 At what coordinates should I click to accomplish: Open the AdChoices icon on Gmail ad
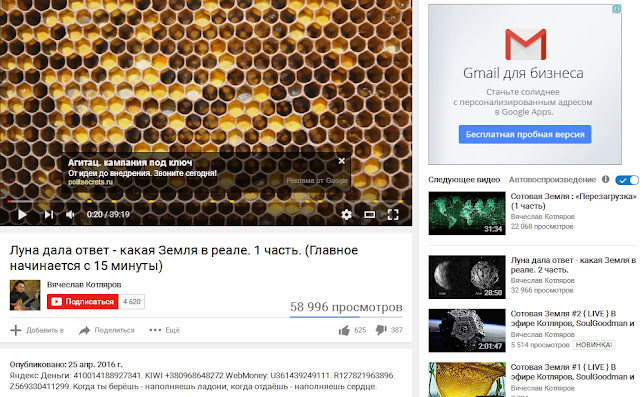(x=616, y=9)
